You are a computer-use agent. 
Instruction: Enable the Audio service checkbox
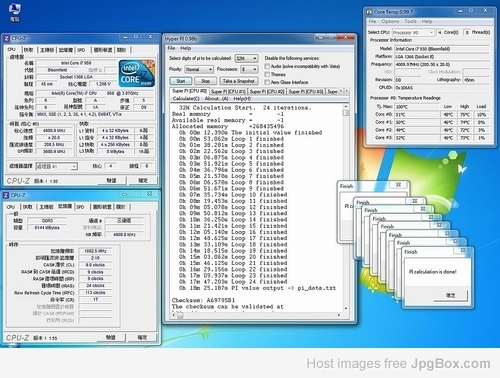click(x=267, y=66)
